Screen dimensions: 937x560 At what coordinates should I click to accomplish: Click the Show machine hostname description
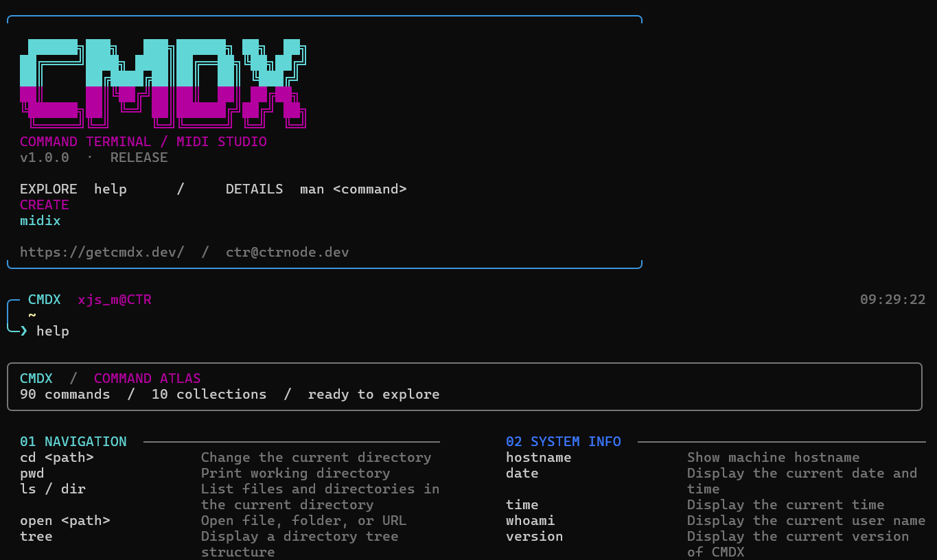click(x=774, y=457)
